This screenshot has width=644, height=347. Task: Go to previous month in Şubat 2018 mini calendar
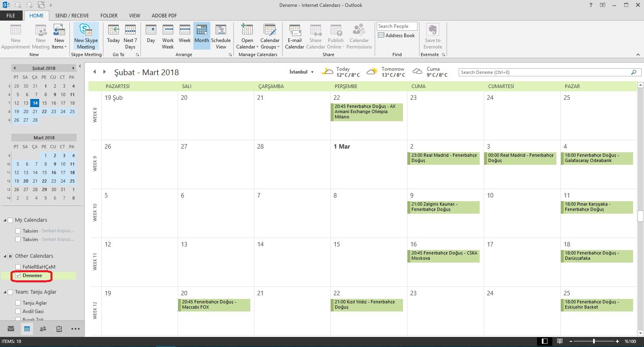[x=15, y=68]
